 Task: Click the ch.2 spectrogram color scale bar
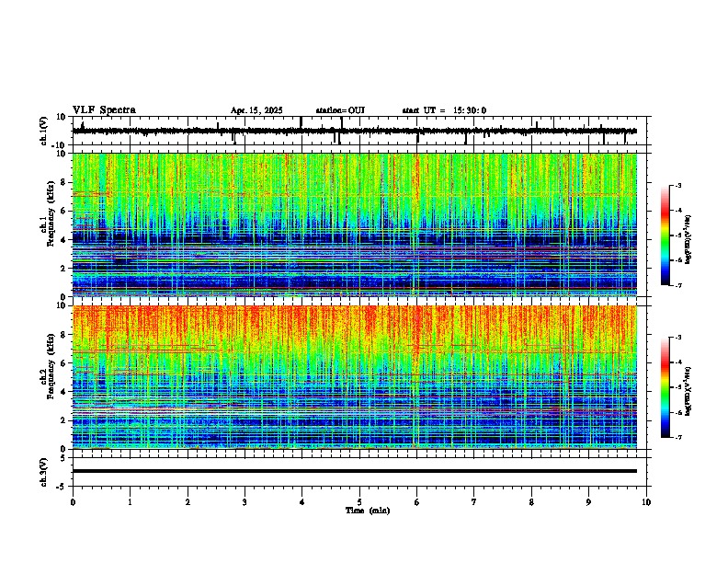click(665, 387)
